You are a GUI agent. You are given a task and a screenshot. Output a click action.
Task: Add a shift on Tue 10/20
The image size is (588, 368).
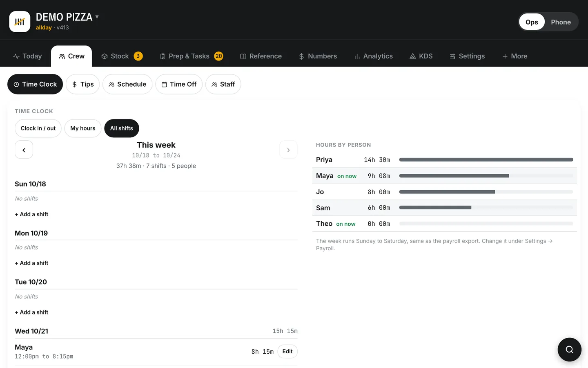tap(31, 312)
